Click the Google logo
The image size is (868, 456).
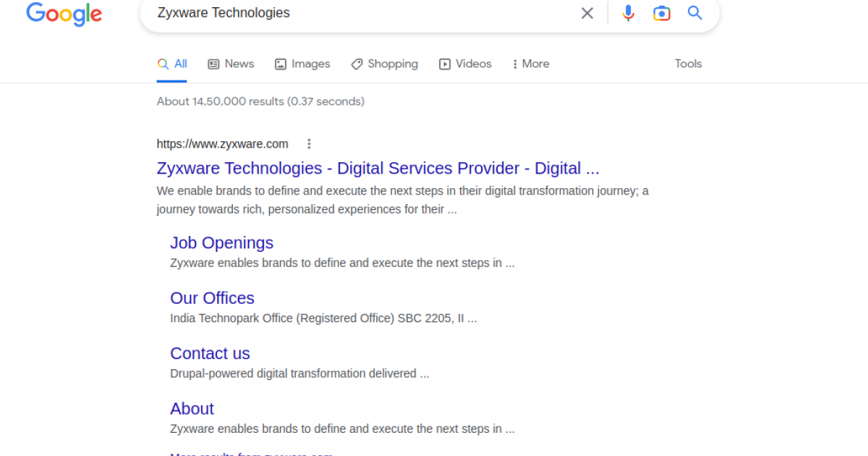64,14
